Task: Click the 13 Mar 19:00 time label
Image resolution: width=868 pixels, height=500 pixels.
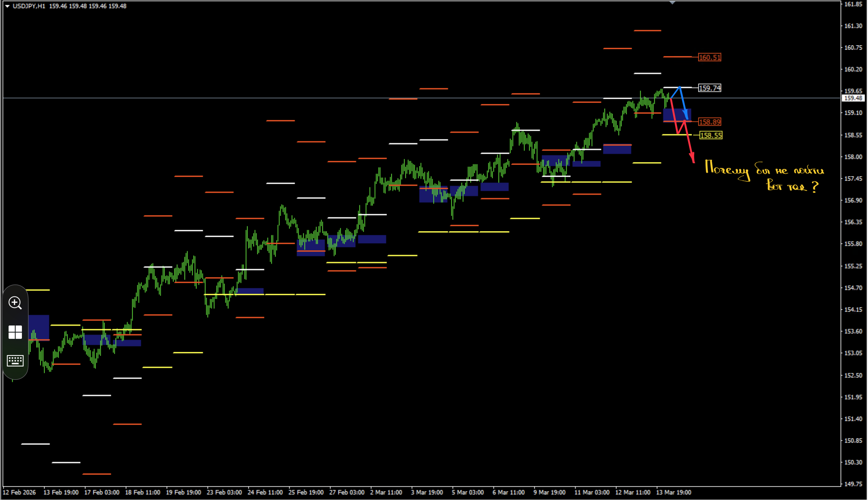Action: [x=673, y=492]
